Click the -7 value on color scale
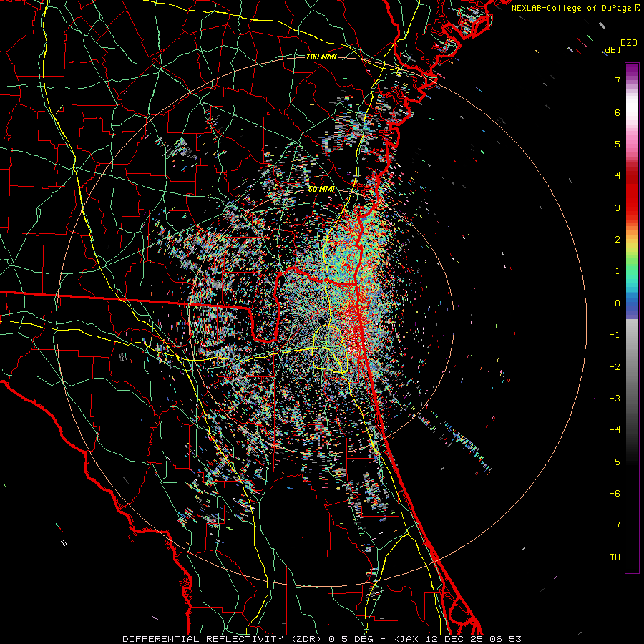This screenshot has width=644, height=644. coord(615,525)
